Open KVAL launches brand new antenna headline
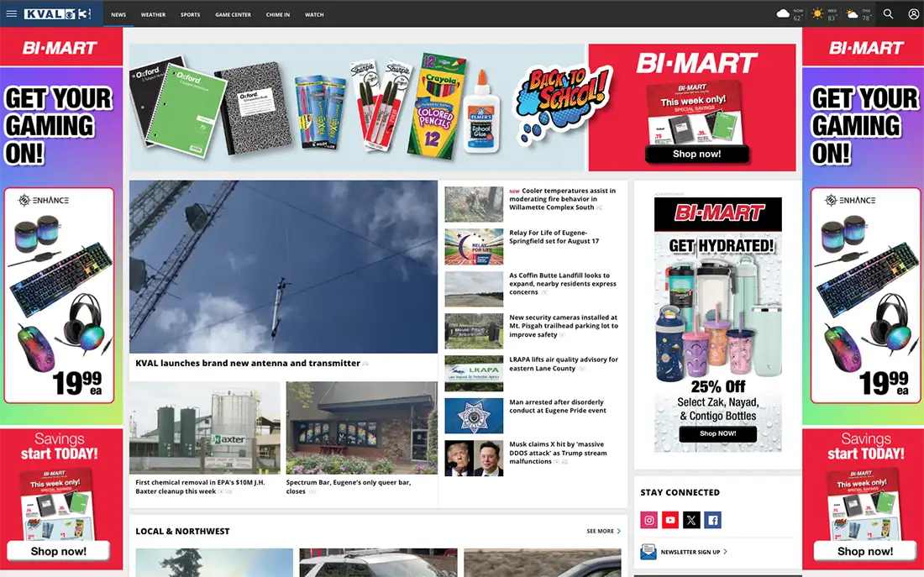The height and width of the screenshot is (577, 924). tap(248, 363)
